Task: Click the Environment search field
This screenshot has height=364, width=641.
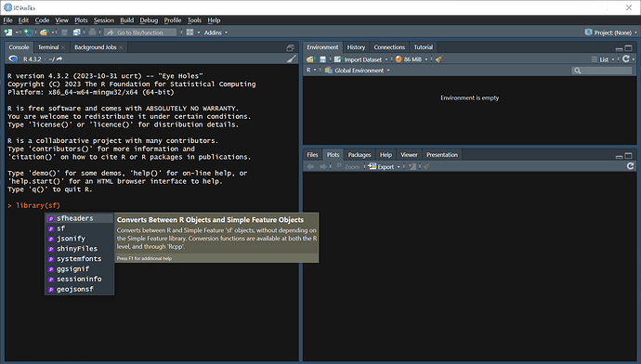Action: 601,71
